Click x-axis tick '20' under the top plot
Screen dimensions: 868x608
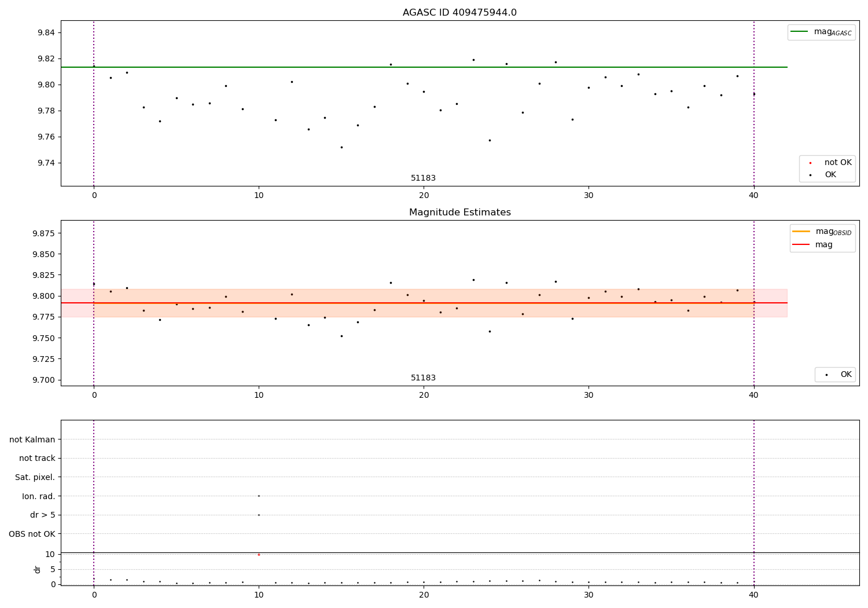(424, 196)
